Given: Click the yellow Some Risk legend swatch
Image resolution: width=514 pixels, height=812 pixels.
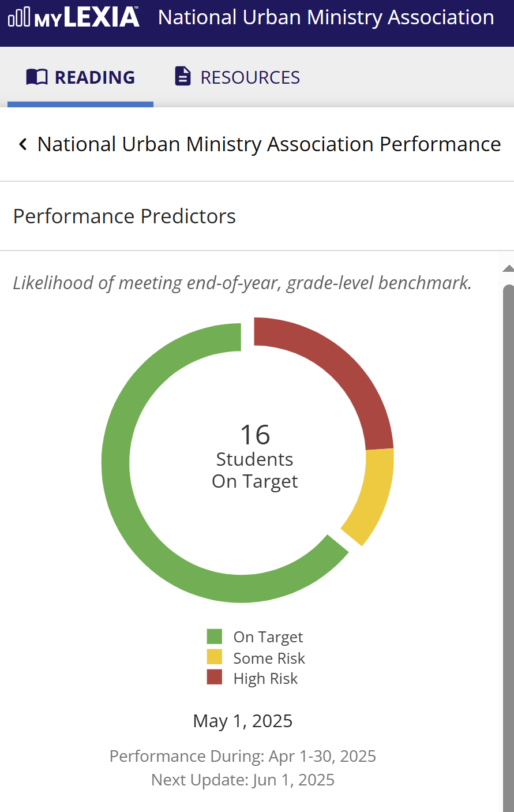Looking at the screenshot, I should tap(215, 657).
